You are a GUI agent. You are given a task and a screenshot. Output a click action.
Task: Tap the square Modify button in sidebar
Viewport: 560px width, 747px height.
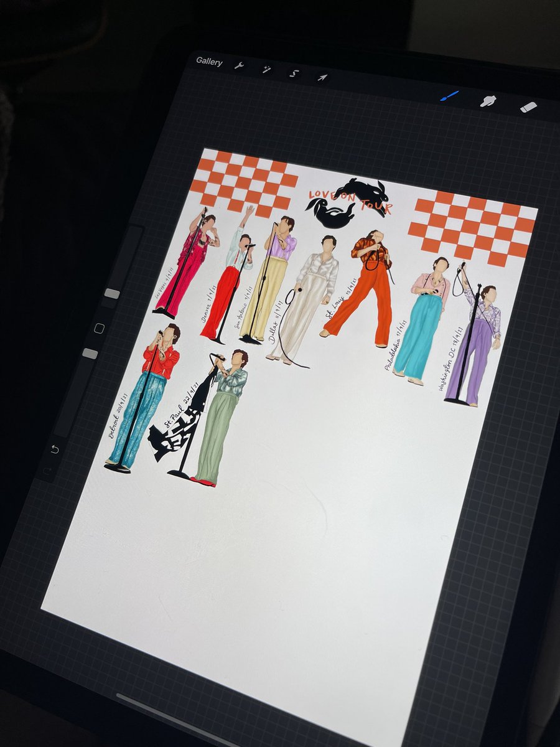pyautogui.click(x=100, y=328)
